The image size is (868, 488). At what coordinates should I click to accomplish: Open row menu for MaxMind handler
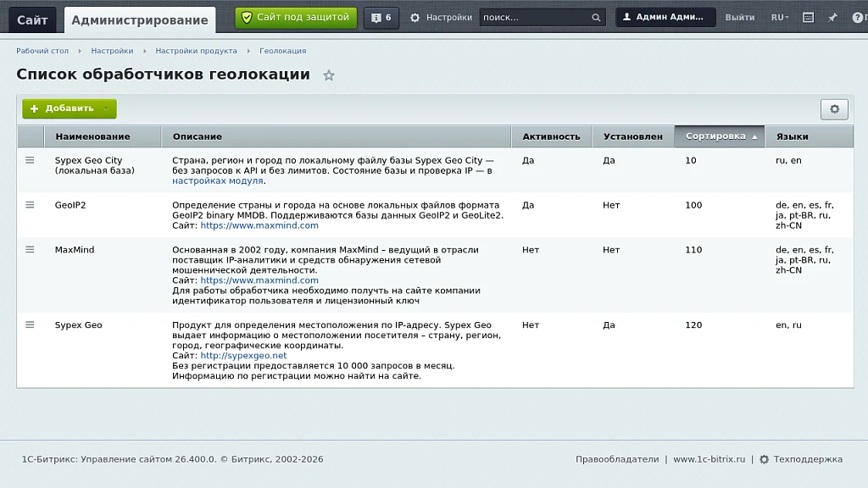[30, 250]
